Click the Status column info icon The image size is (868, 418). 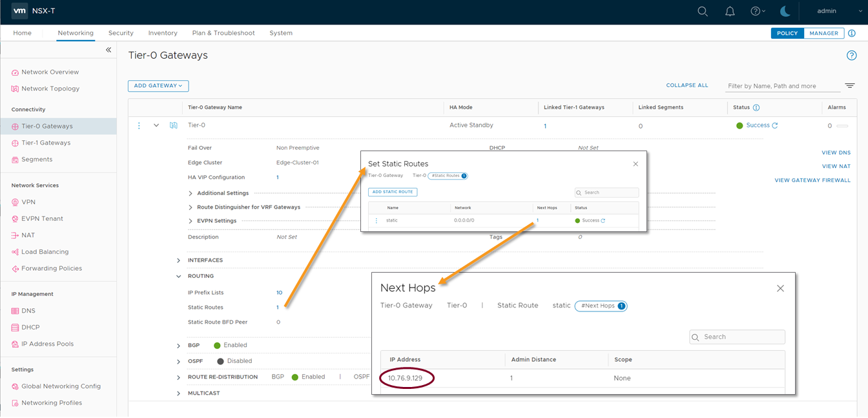click(756, 107)
